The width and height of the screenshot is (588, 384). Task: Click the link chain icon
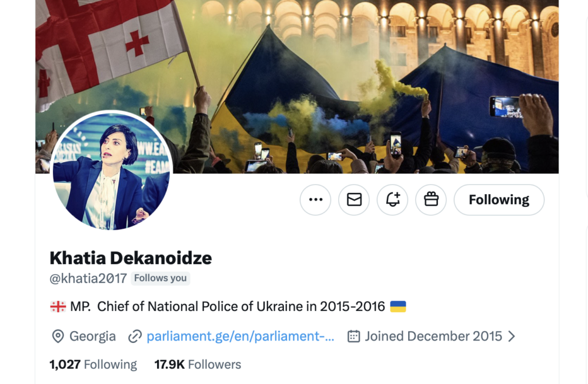[x=135, y=336]
